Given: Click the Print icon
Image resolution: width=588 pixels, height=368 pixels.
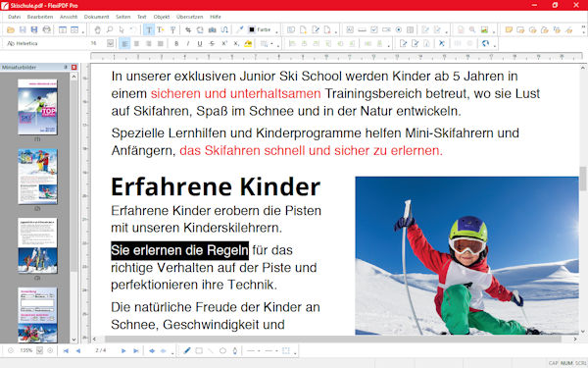Looking at the screenshot, I should (x=46, y=29).
